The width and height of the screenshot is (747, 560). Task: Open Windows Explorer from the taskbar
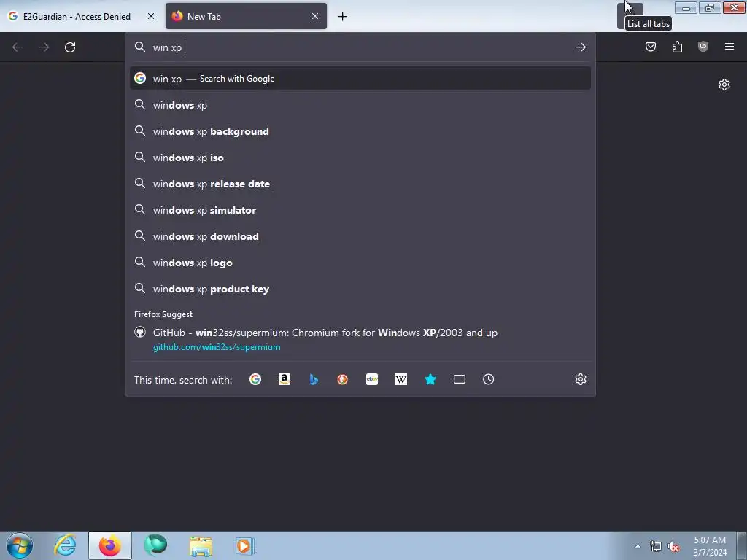pos(201,545)
